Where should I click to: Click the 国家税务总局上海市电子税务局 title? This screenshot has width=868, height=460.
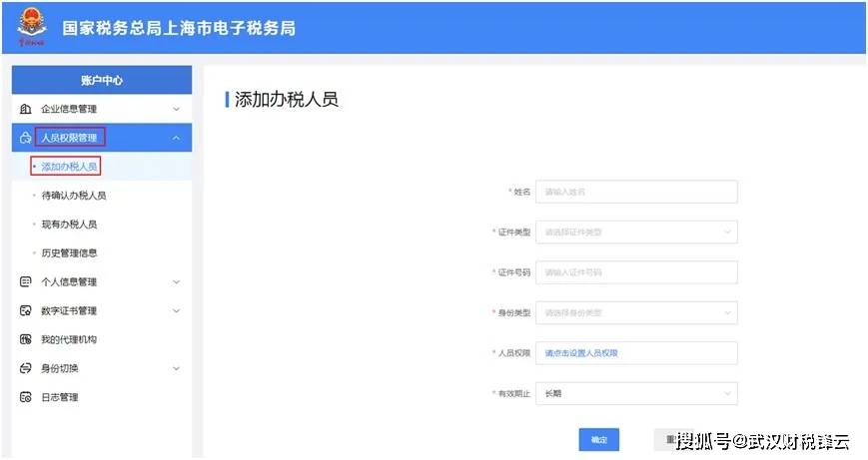coord(179,28)
